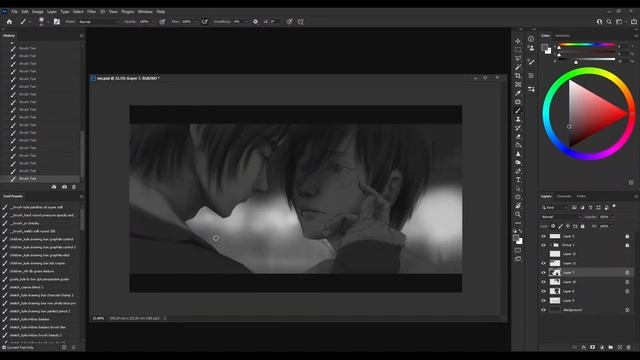Viewport: 640px width, 360px height.
Task: Delete current state trash icon in History
Action: tap(74, 187)
